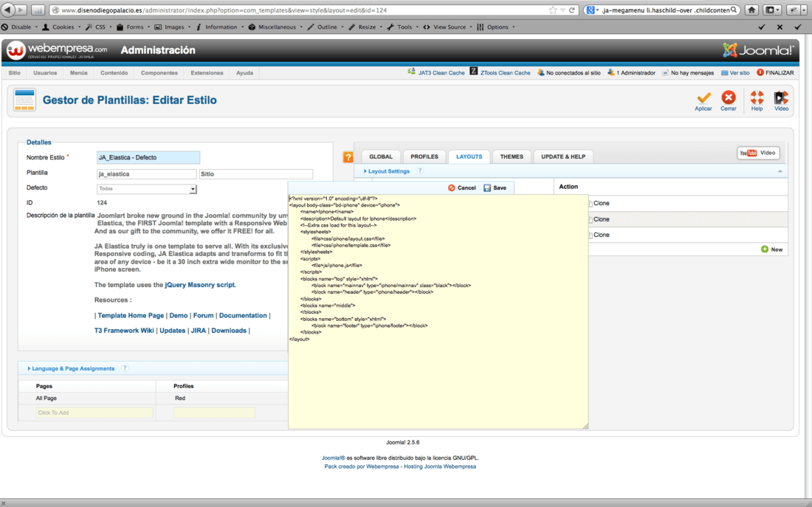Open the Forms developer toolbar menu
Image resolution: width=812 pixels, height=507 pixels.
[133, 27]
